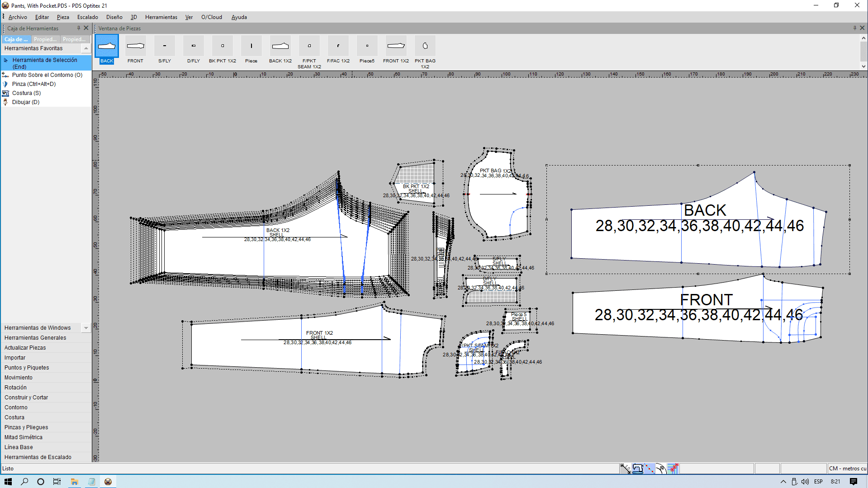Image resolution: width=868 pixels, height=488 pixels.
Task: Activate the Dibujar pen tool
Action: pyautogui.click(x=25, y=102)
